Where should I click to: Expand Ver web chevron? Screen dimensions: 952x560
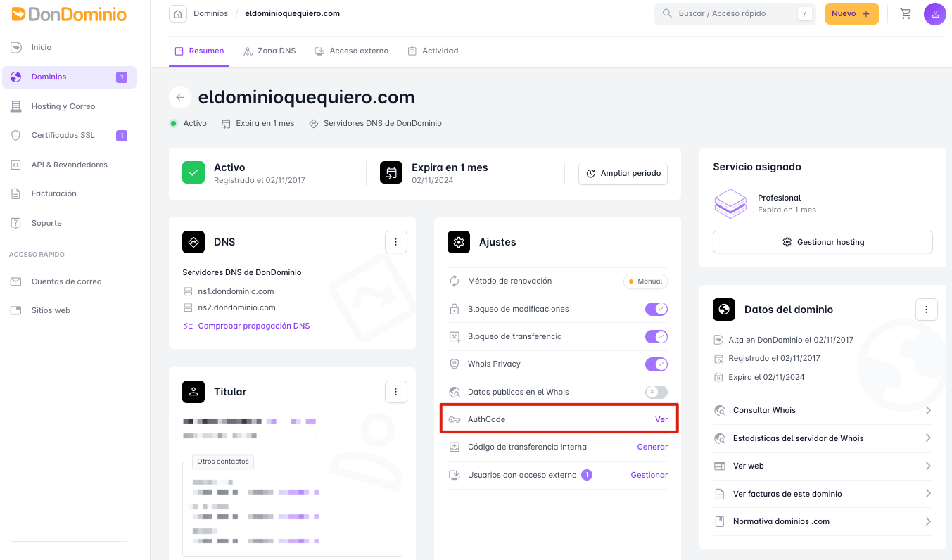tap(928, 466)
